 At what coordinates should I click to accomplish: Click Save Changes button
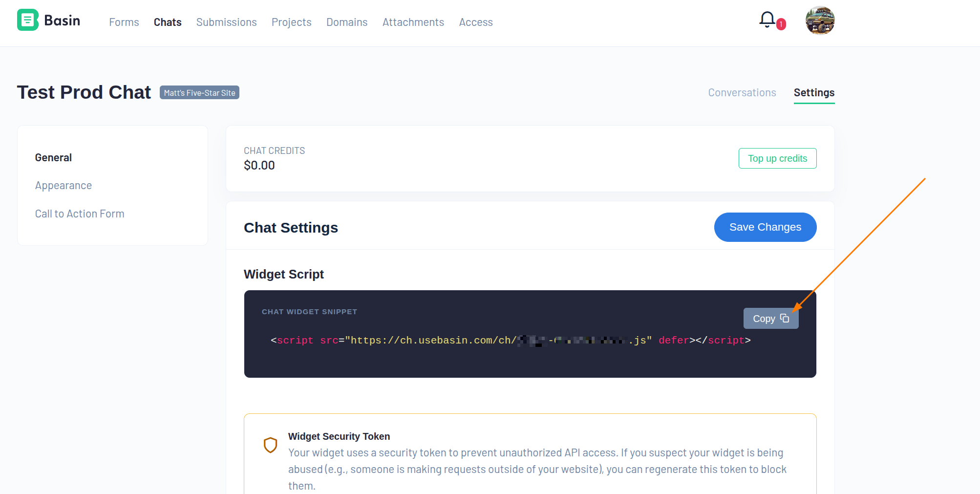click(765, 227)
